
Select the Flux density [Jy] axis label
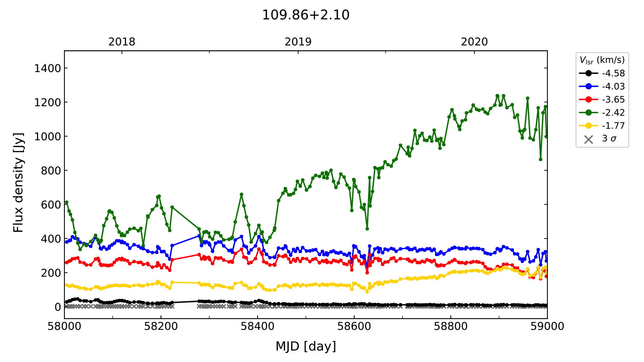pos(18,183)
